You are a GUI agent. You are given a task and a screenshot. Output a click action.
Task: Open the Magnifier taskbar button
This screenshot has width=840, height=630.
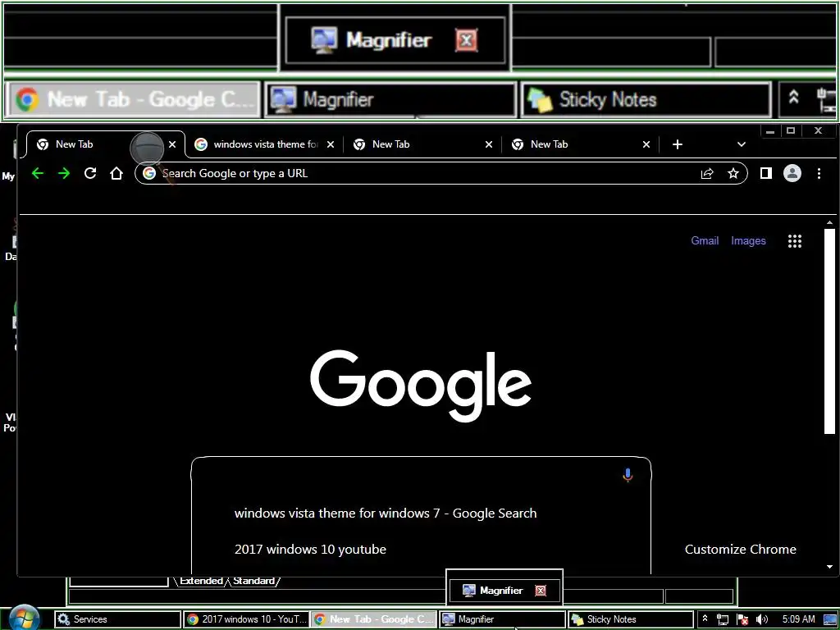[503, 619]
